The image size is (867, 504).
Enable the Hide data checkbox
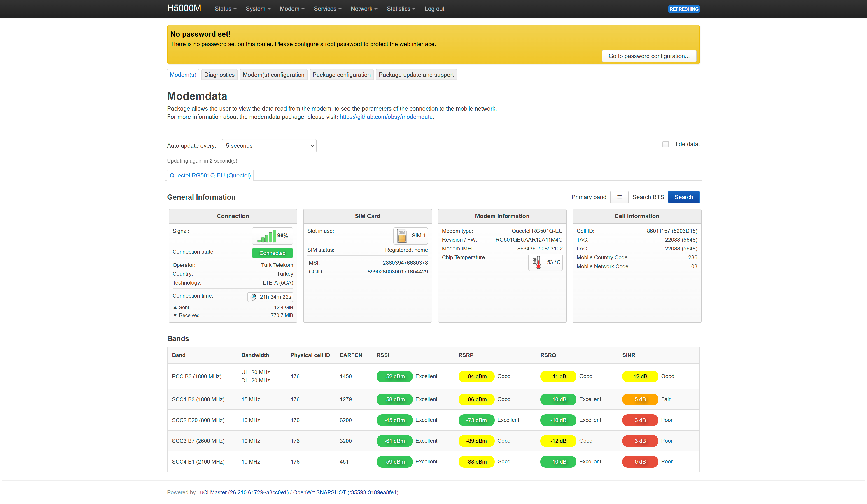tap(665, 145)
